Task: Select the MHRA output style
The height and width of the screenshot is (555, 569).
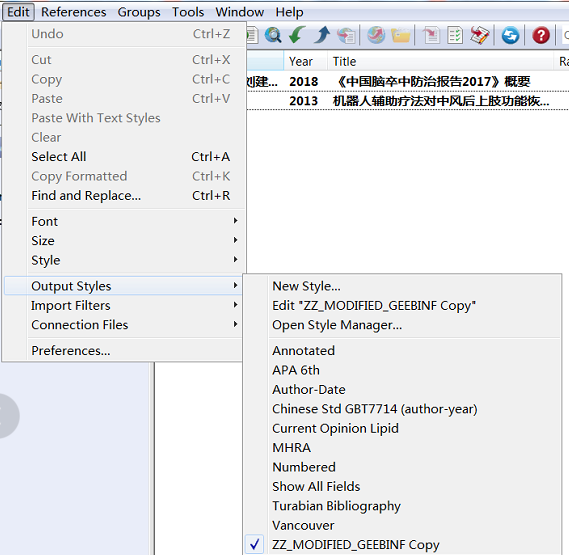Action: click(x=402, y=447)
